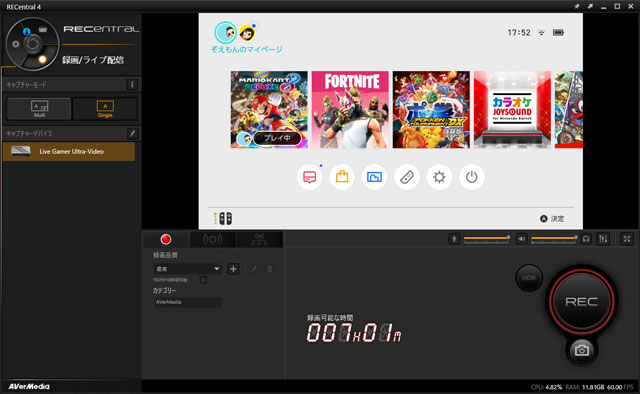
Task: Click the Switch news icon
Action: click(309, 177)
